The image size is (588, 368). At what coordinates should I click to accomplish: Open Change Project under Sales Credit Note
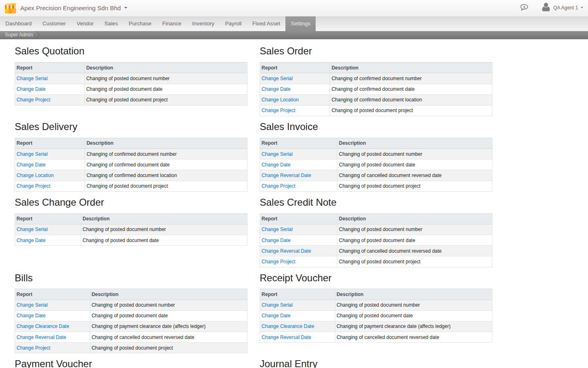(x=278, y=262)
